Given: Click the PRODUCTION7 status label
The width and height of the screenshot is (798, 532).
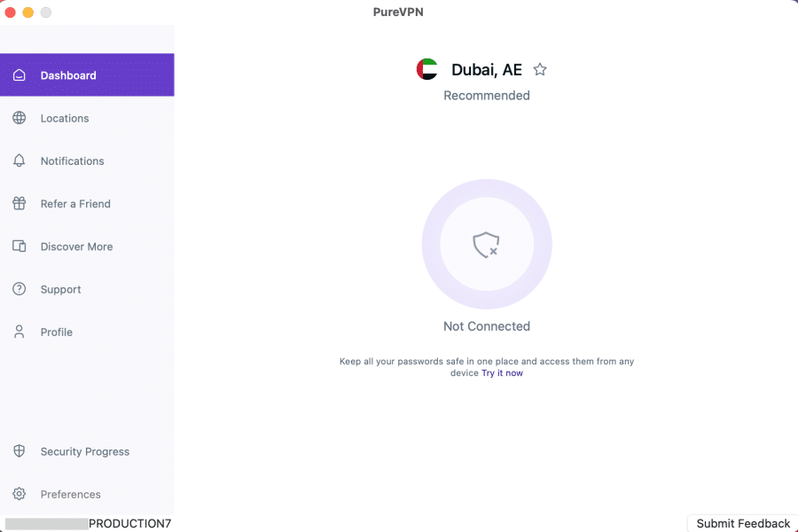Looking at the screenshot, I should pos(129,523).
